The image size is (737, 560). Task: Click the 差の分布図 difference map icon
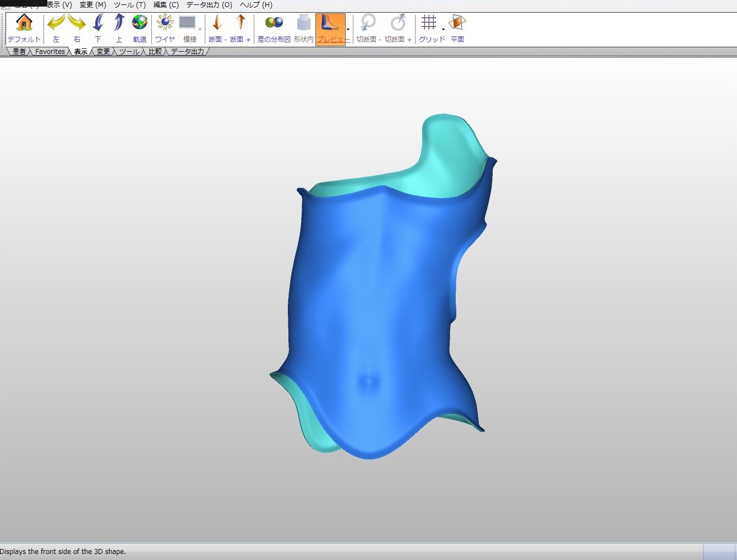coord(274,29)
